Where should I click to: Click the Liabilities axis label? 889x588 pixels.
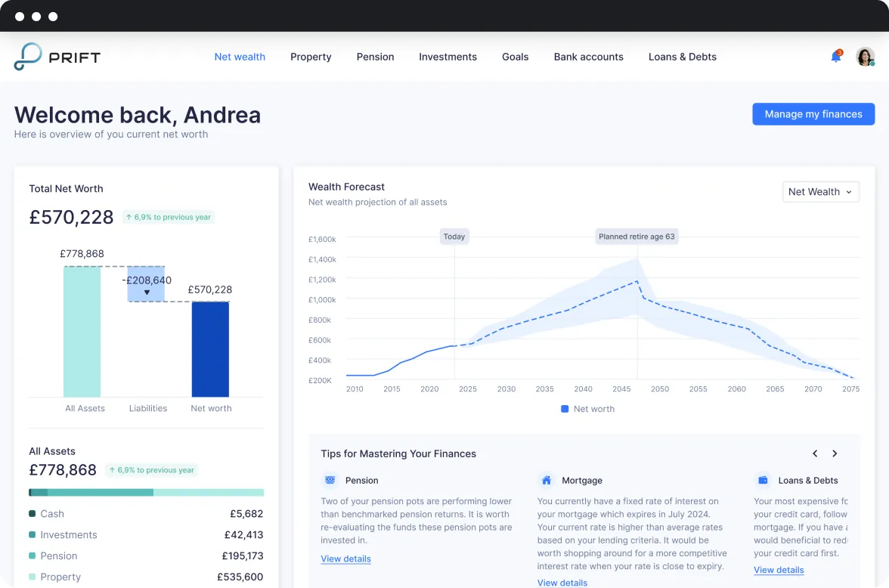point(148,408)
